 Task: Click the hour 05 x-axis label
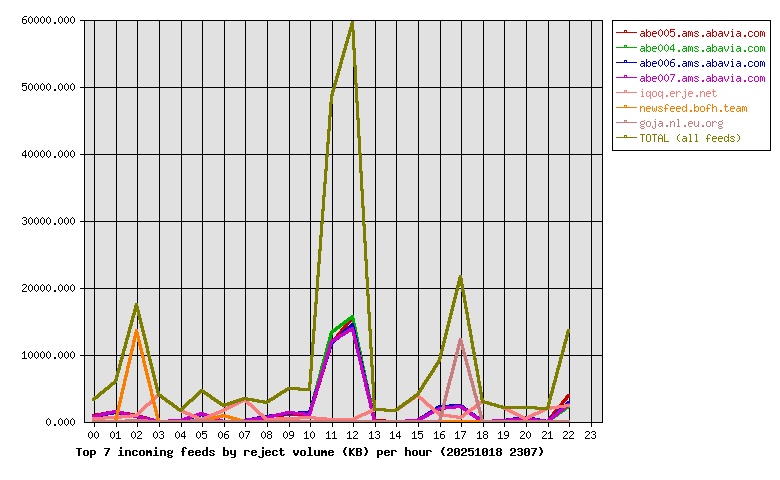[201, 435]
